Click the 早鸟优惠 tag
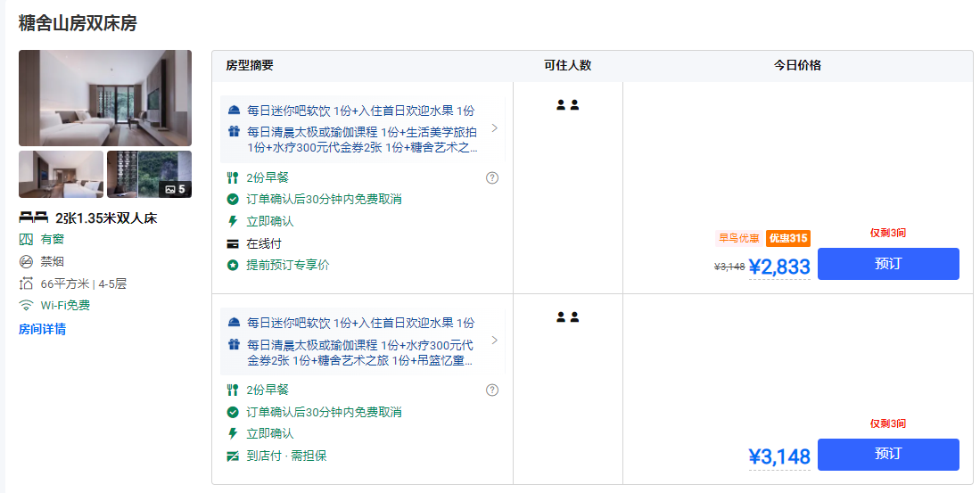This screenshot has width=980, height=493. pos(738,238)
